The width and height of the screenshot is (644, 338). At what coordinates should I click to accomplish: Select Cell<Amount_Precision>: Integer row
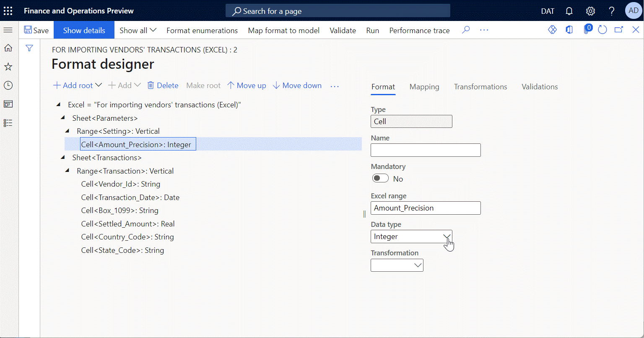pyautogui.click(x=213, y=144)
